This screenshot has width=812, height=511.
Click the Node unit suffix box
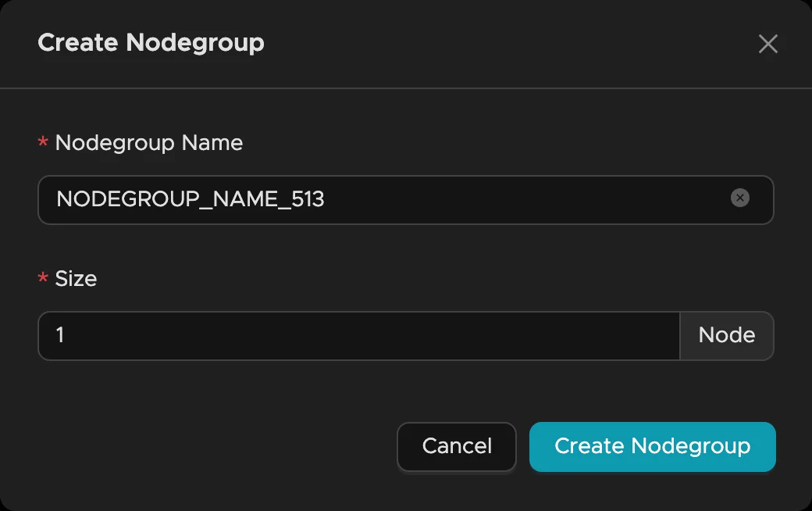(x=726, y=336)
